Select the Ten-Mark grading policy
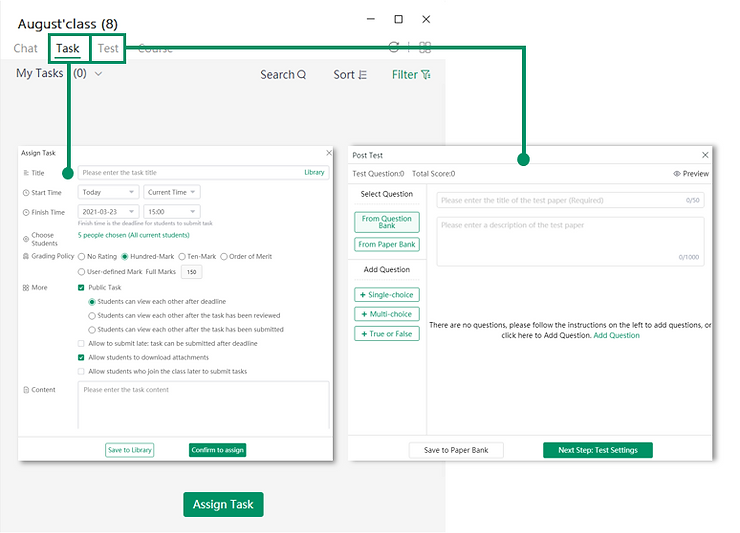The image size is (740, 533). [182, 257]
